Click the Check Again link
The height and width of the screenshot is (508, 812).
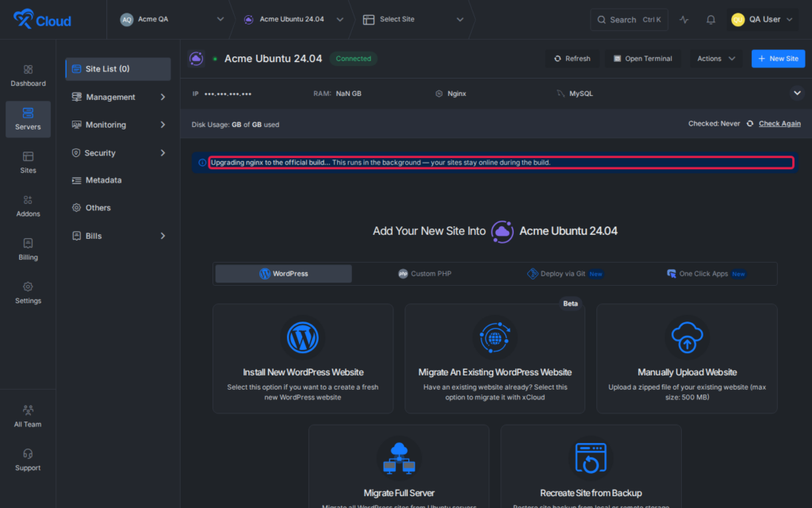pyautogui.click(x=779, y=123)
